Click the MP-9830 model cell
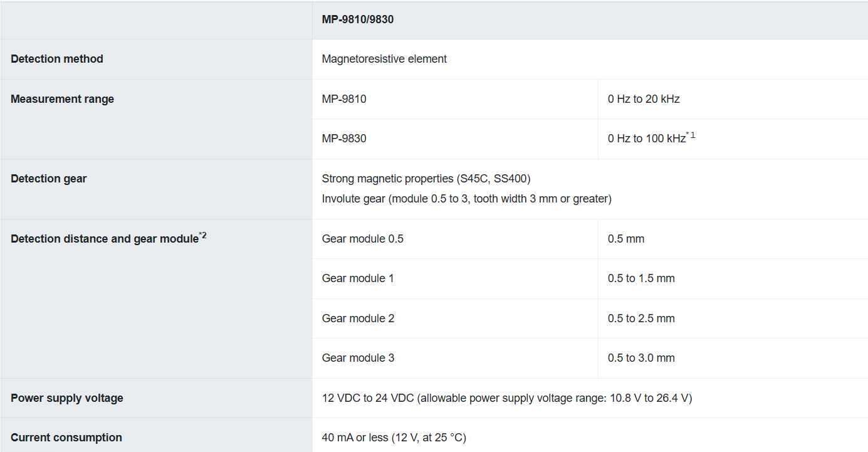Image resolution: width=868 pixels, height=452 pixels. point(344,139)
